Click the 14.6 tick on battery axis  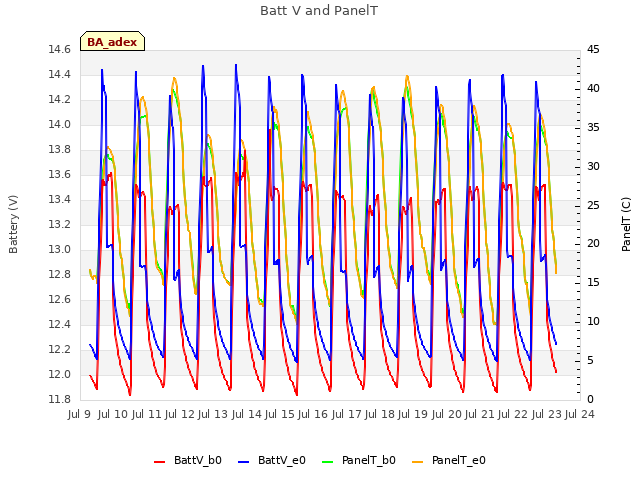point(60,50)
